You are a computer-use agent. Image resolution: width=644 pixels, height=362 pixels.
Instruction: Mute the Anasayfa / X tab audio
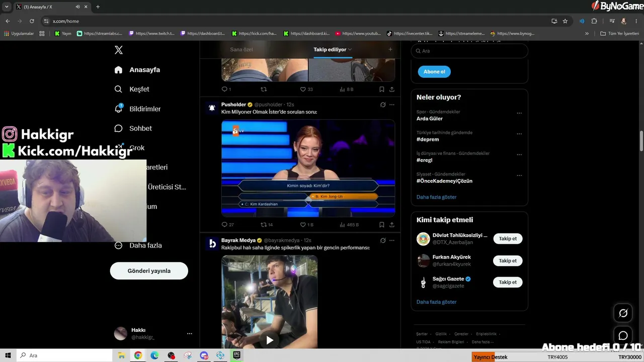(x=77, y=7)
